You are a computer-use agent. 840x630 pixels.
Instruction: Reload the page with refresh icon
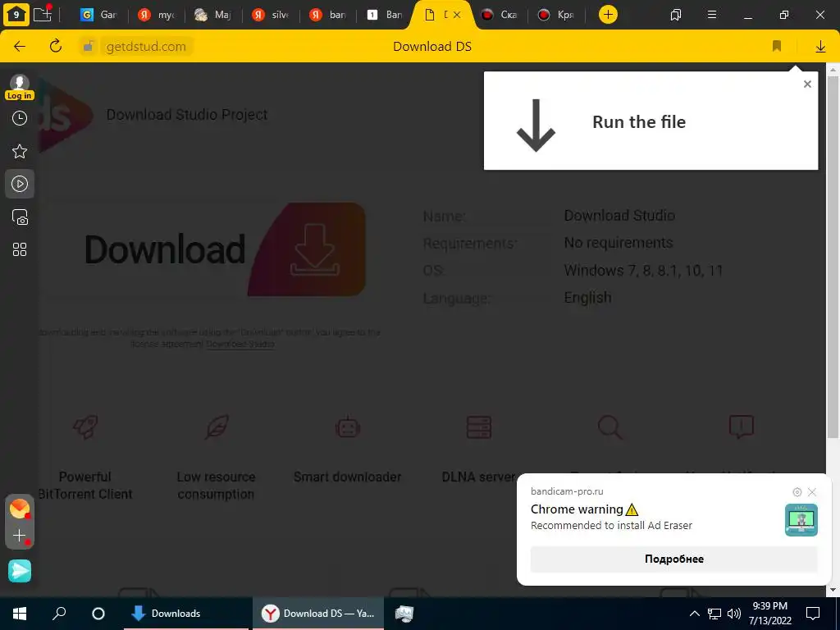[56, 46]
